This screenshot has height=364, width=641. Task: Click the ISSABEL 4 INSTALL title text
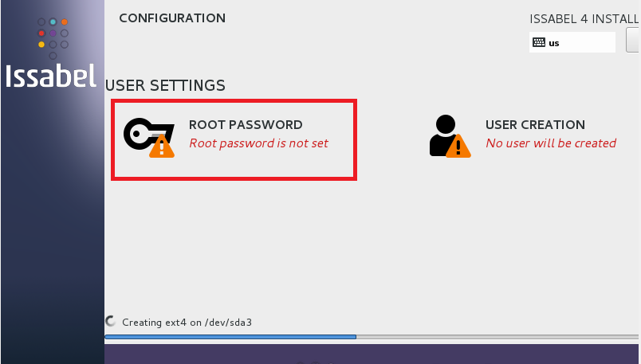584,20
